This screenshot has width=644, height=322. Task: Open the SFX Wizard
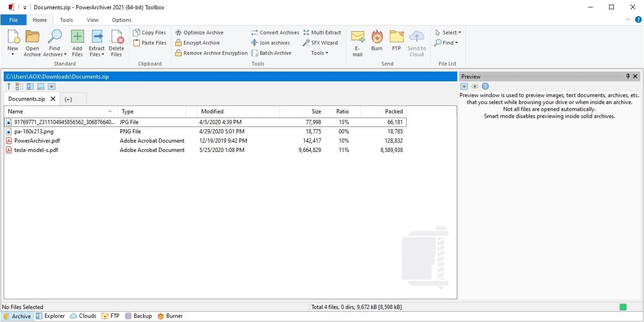click(x=320, y=43)
